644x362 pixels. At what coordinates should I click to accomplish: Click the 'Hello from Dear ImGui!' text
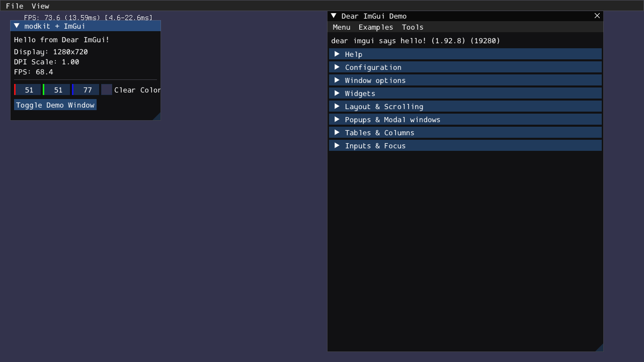click(62, 40)
